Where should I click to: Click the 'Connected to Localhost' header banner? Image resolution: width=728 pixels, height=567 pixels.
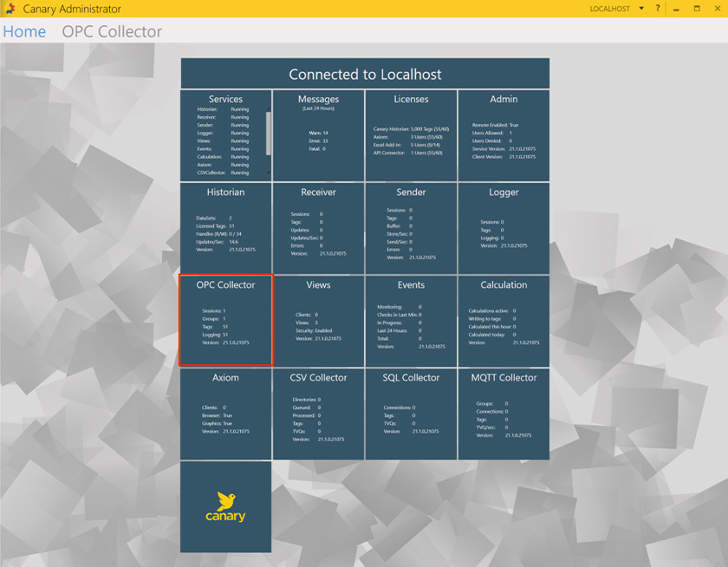pos(365,74)
